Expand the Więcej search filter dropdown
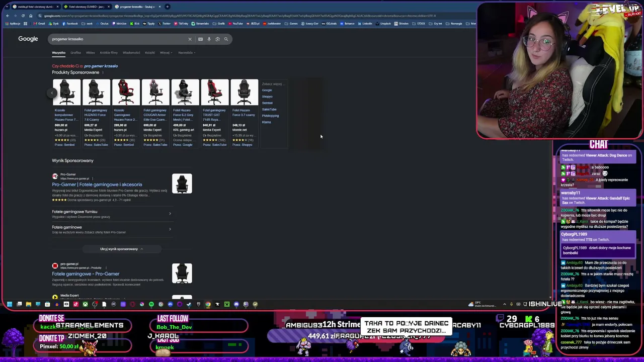The image size is (644, 362). click(x=166, y=52)
